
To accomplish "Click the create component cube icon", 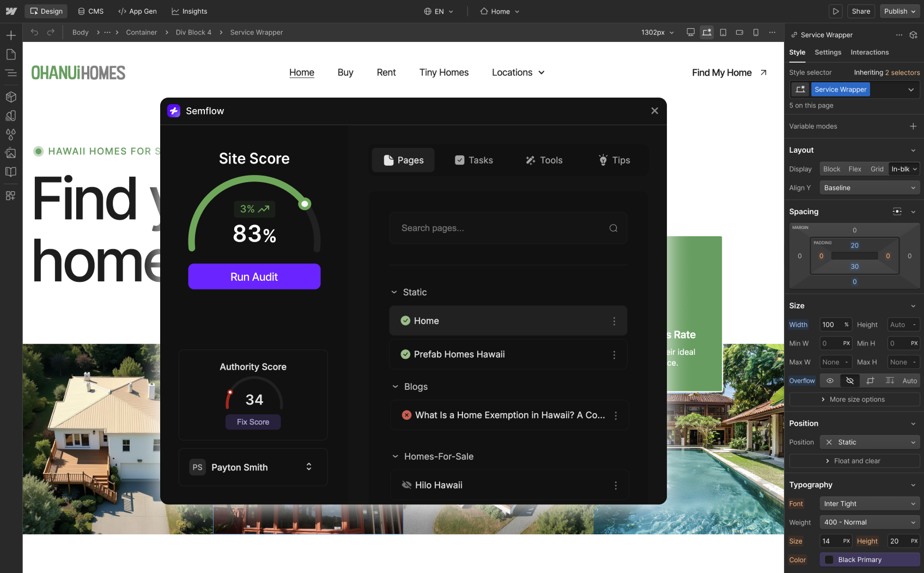I will point(914,35).
